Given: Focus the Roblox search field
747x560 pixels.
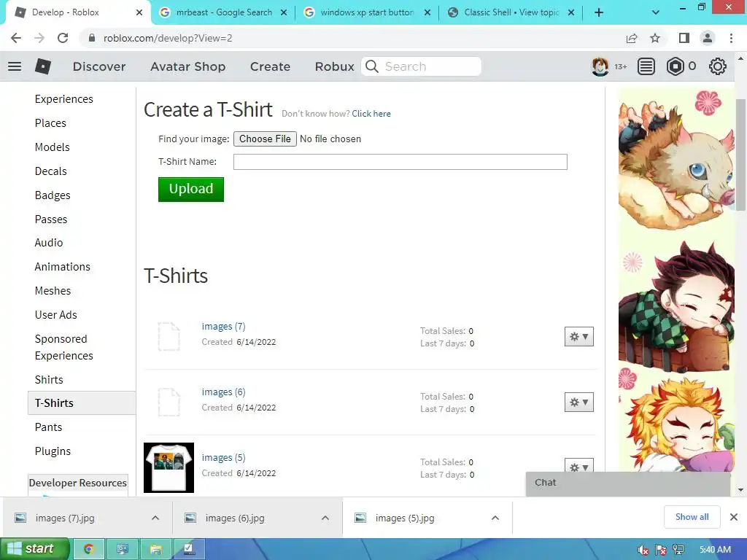Looking at the screenshot, I should [x=421, y=66].
